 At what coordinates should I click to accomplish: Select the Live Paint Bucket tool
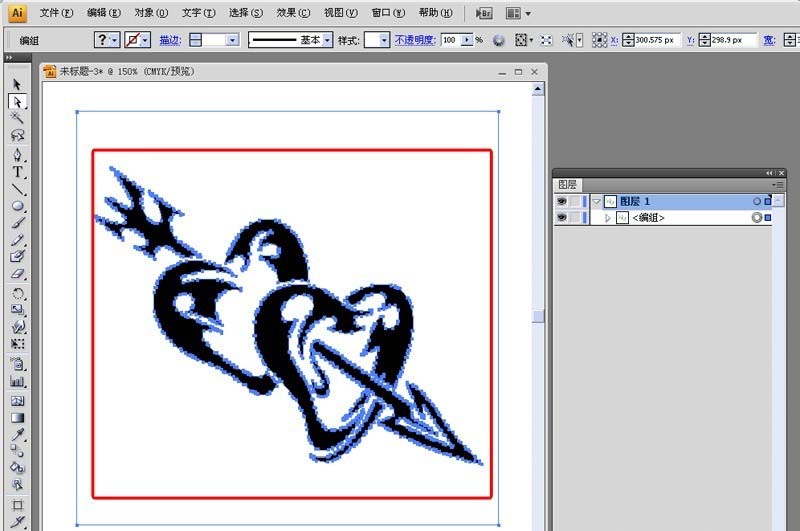pos(17,467)
